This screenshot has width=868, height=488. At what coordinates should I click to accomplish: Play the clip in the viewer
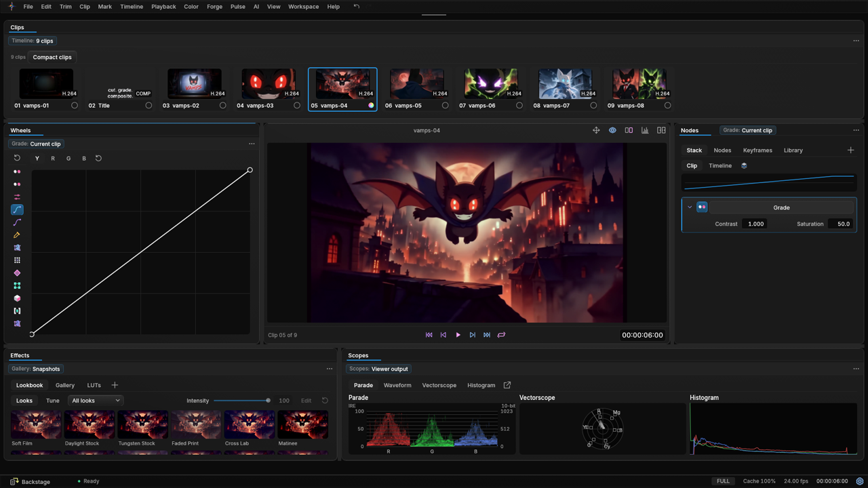coord(458,335)
